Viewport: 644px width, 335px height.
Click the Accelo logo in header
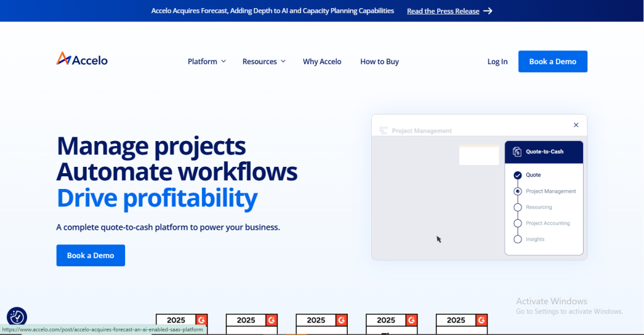pyautogui.click(x=82, y=60)
